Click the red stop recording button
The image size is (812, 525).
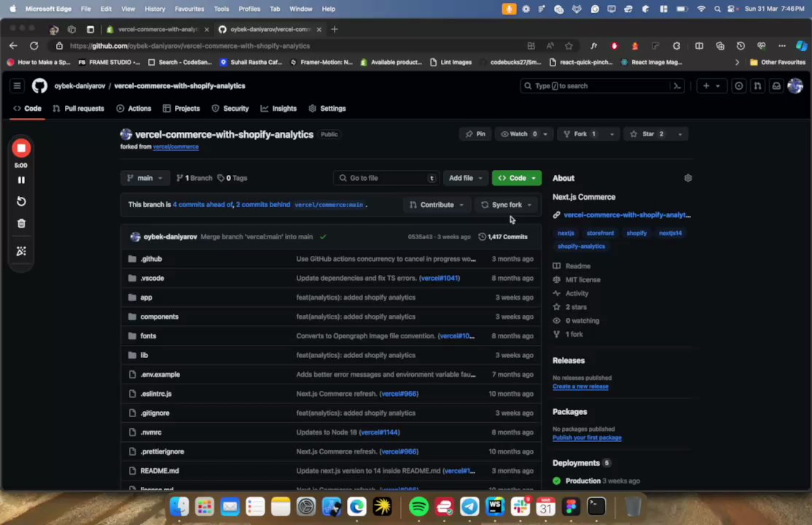[x=21, y=148]
